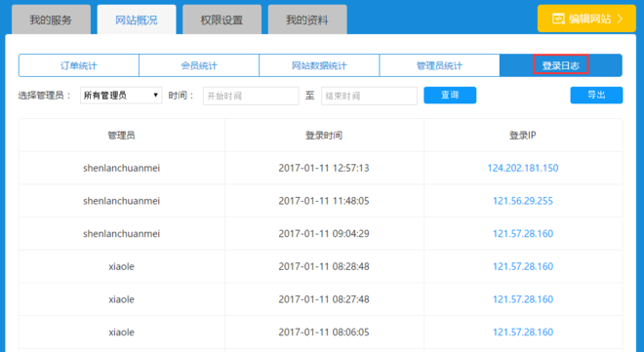Select the 登录日志 sub-tab

561,65
